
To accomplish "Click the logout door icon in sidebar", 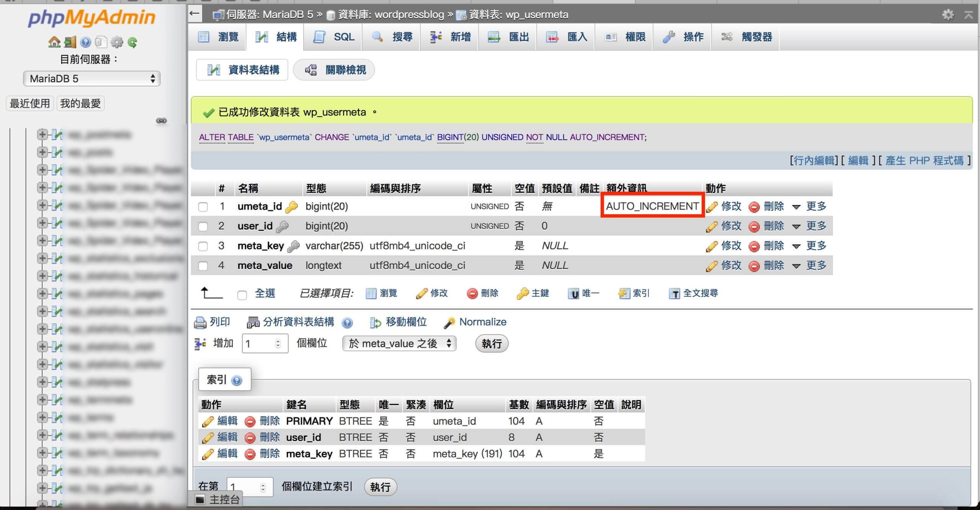I will pyautogui.click(x=70, y=42).
